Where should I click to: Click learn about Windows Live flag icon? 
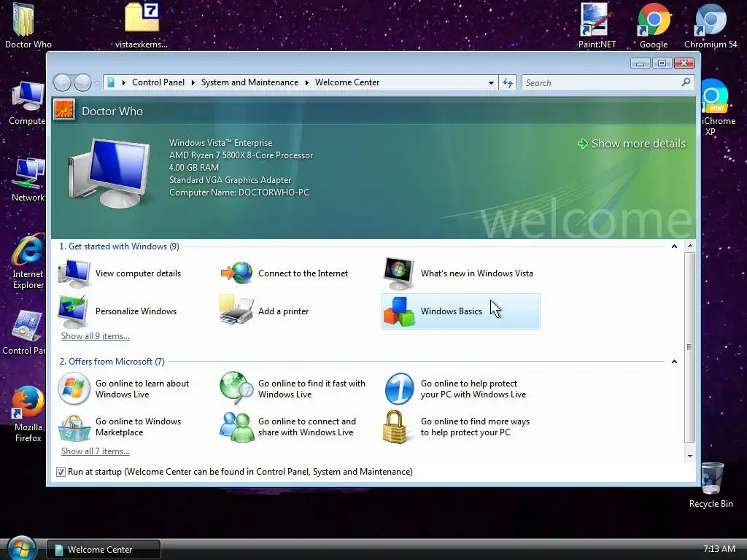(74, 389)
